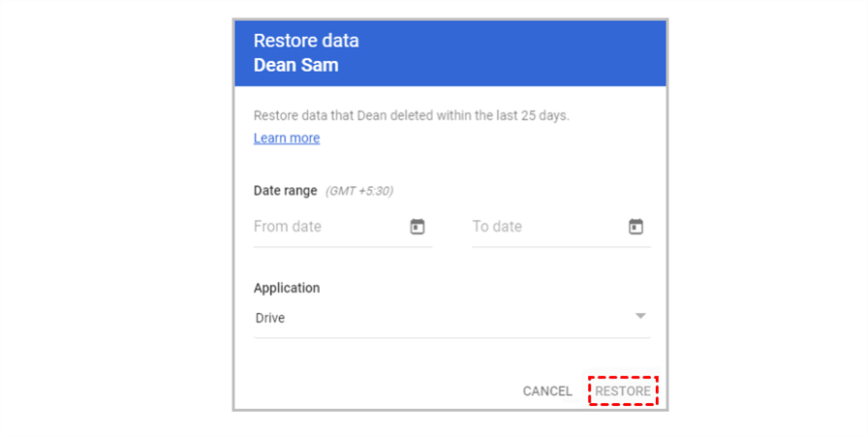Image resolution: width=868 pixels, height=436 pixels.
Task: Click the Date range label
Action: coord(285,191)
